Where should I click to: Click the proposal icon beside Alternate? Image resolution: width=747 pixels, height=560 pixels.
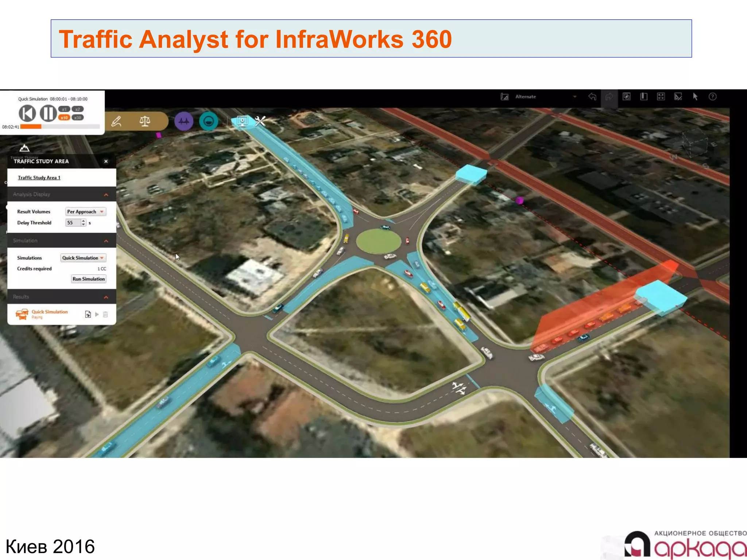tap(505, 97)
